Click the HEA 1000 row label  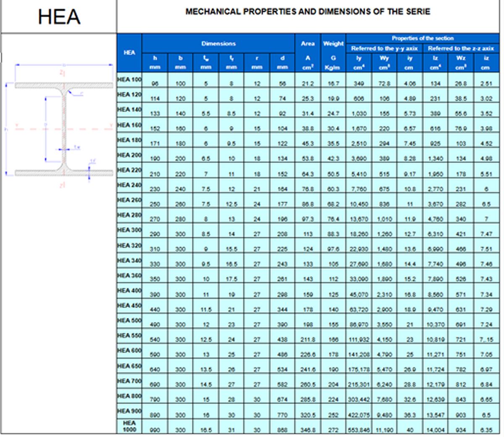[x=129, y=426]
